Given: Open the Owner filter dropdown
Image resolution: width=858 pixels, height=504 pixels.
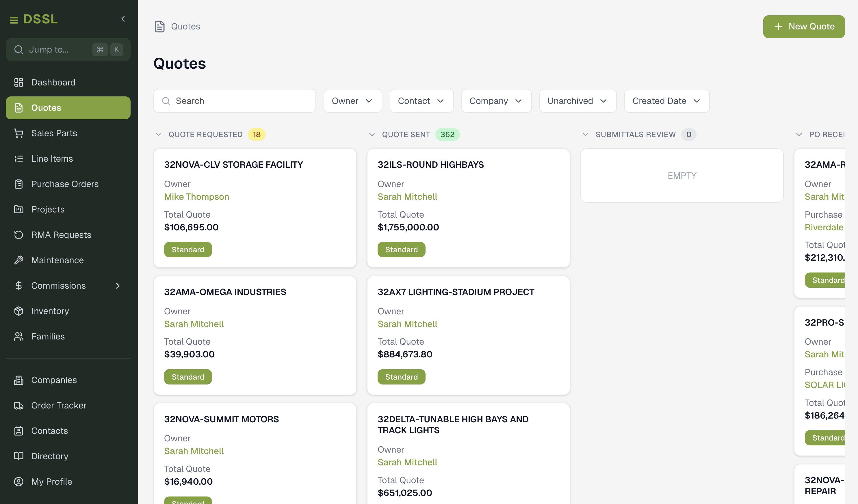Looking at the screenshot, I should pyautogui.click(x=352, y=101).
